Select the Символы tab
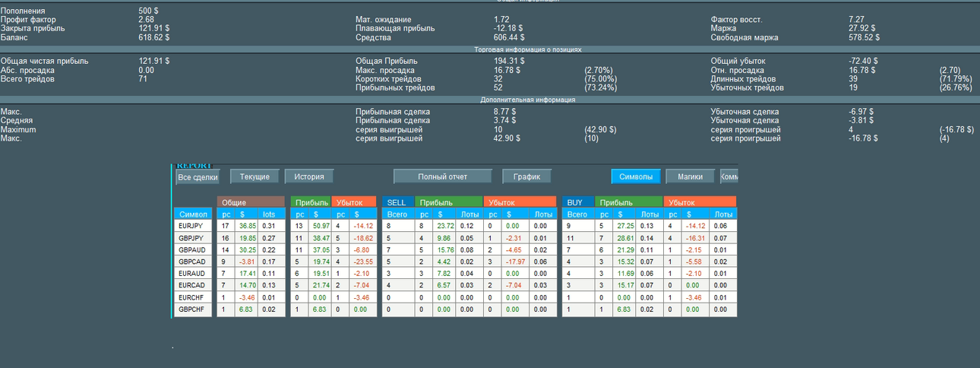980x368 pixels. tap(636, 176)
